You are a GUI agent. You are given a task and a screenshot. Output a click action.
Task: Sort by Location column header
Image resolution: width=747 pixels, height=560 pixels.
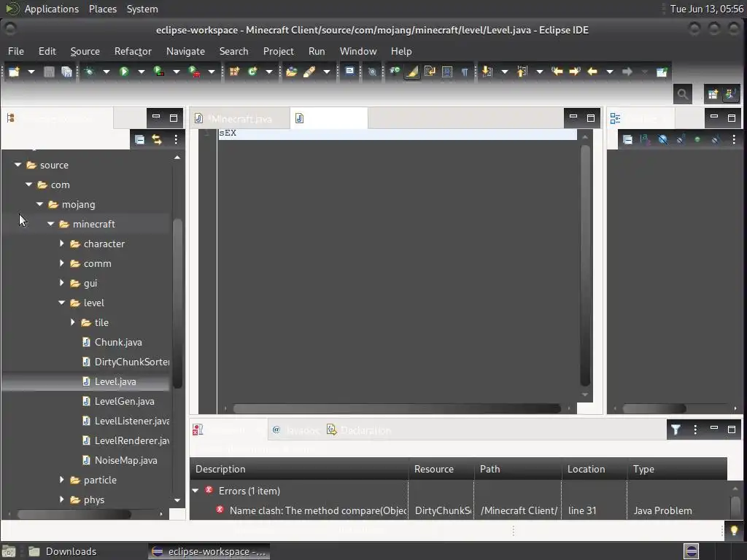coord(594,469)
